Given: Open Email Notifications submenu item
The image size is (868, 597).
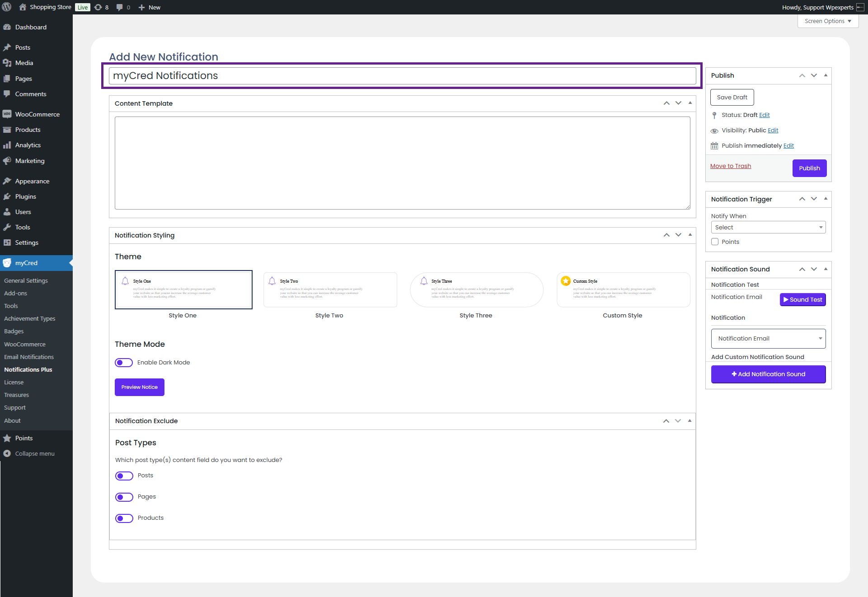Looking at the screenshot, I should [29, 357].
